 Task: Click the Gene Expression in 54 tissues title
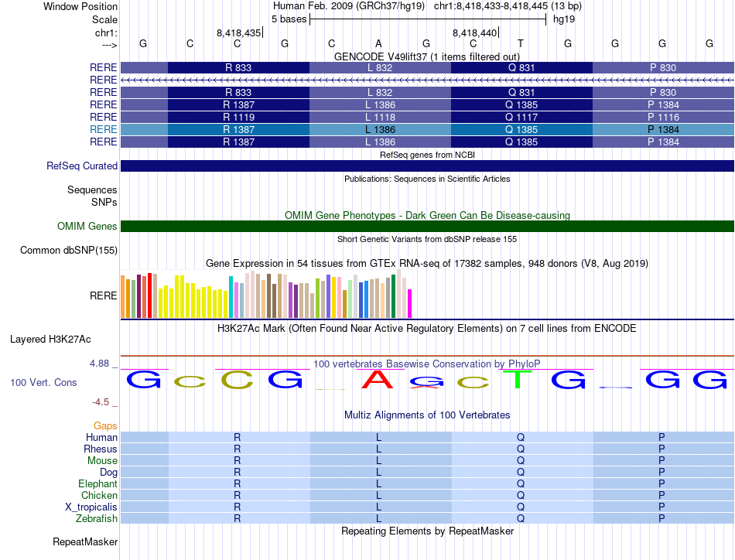pyautogui.click(x=426, y=263)
